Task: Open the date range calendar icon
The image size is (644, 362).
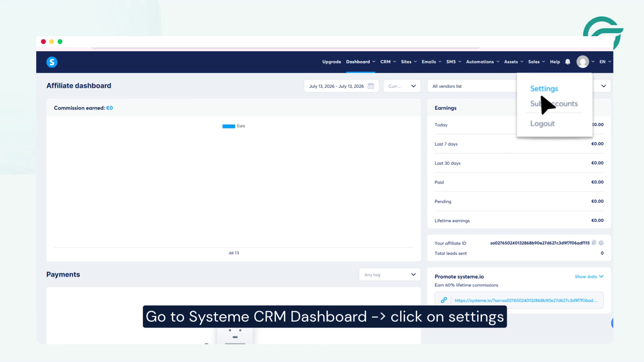Action: coord(371,86)
